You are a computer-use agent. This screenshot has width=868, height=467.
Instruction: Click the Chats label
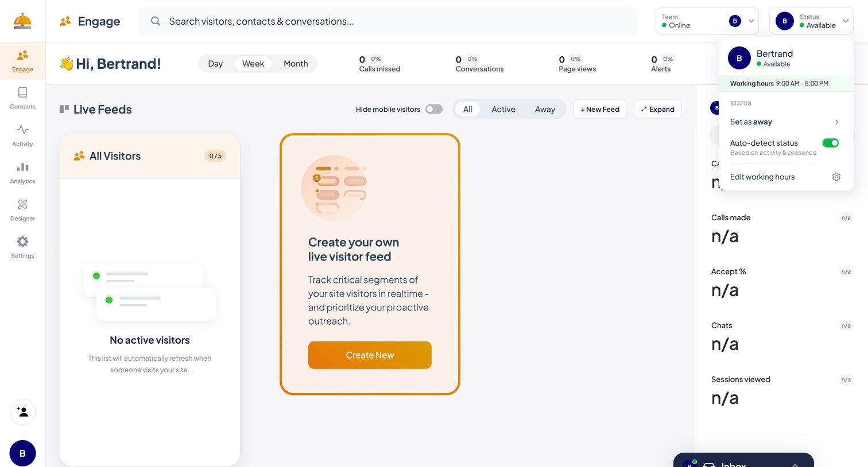coord(722,325)
